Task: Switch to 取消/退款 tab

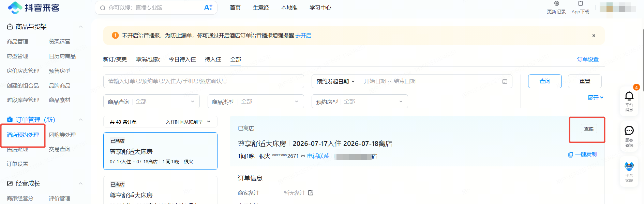Action: (148, 59)
